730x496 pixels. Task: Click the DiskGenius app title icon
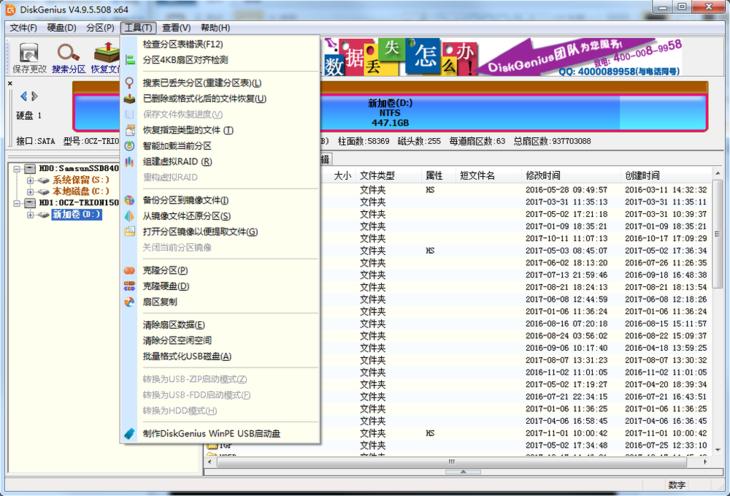click(10, 9)
